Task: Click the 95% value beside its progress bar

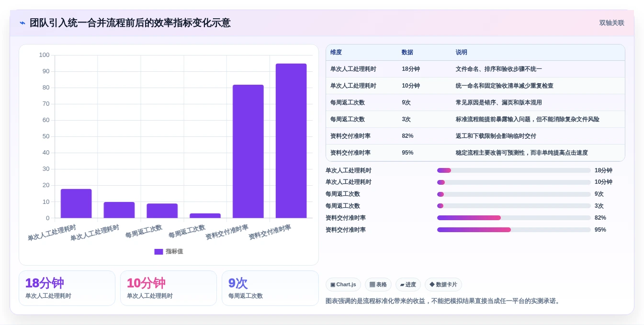Action: point(600,230)
